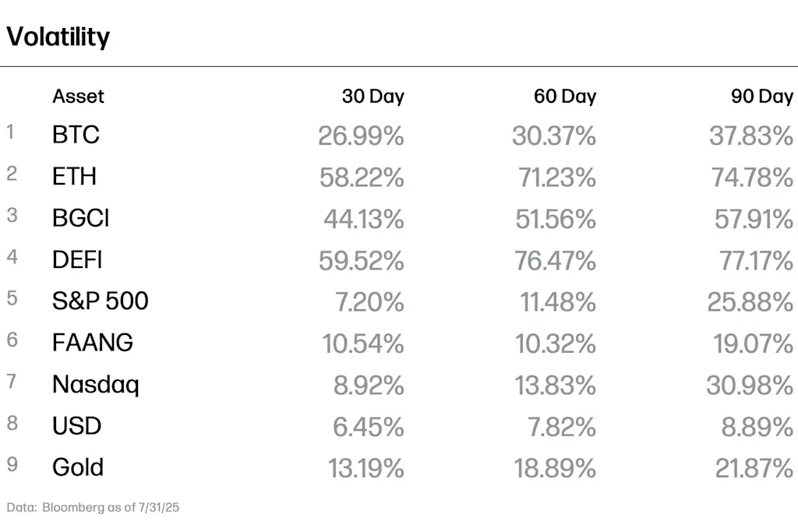Click the Nasdaq asset name

pyautogui.click(x=96, y=385)
